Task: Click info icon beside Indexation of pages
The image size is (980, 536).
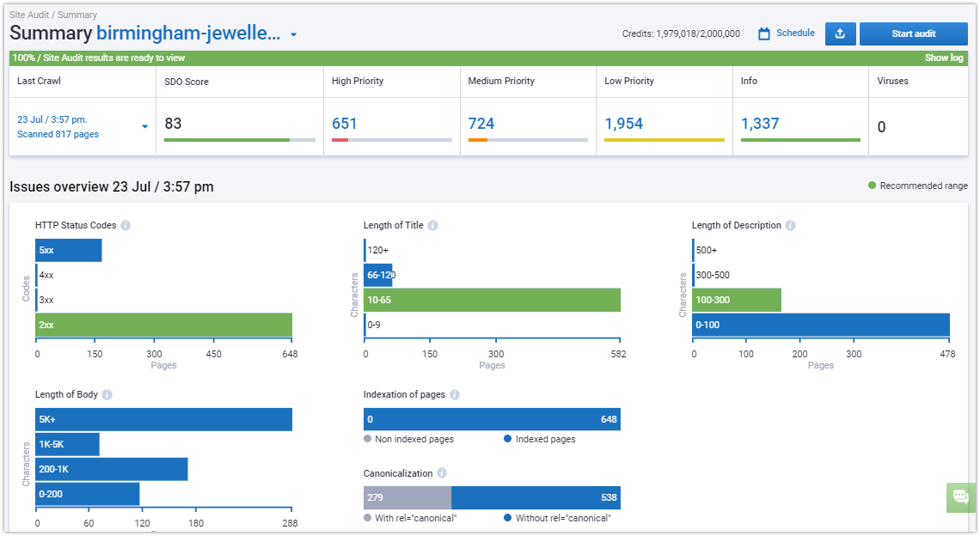Action: click(x=454, y=395)
